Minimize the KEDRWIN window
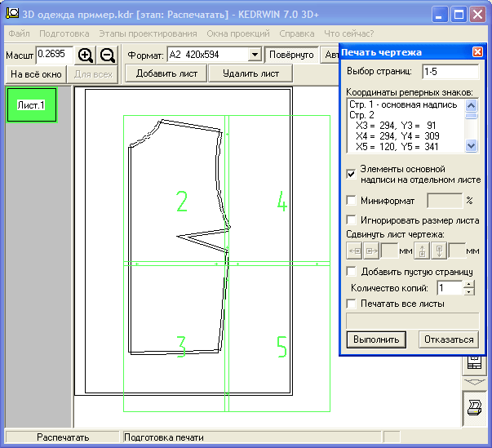The height and width of the screenshot is (448, 492). pyautogui.click(x=439, y=15)
